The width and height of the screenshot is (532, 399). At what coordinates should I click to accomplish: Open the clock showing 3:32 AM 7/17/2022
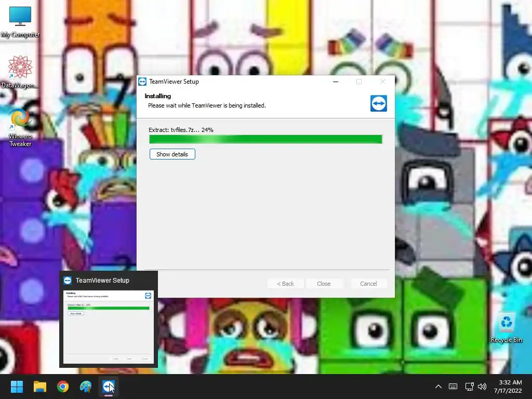[508, 387]
